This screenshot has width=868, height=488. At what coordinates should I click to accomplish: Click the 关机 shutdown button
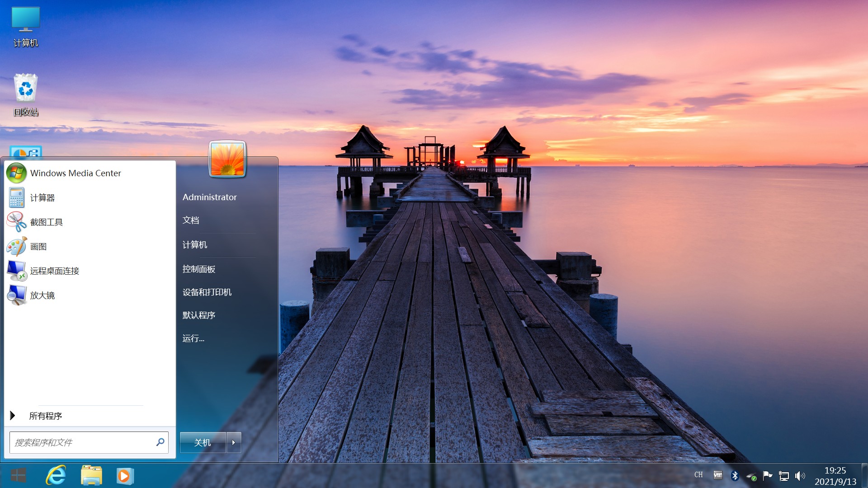click(x=203, y=442)
